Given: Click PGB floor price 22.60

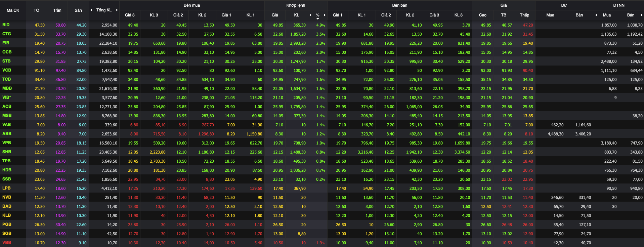Looking at the screenshot, I should tap(81, 225).
